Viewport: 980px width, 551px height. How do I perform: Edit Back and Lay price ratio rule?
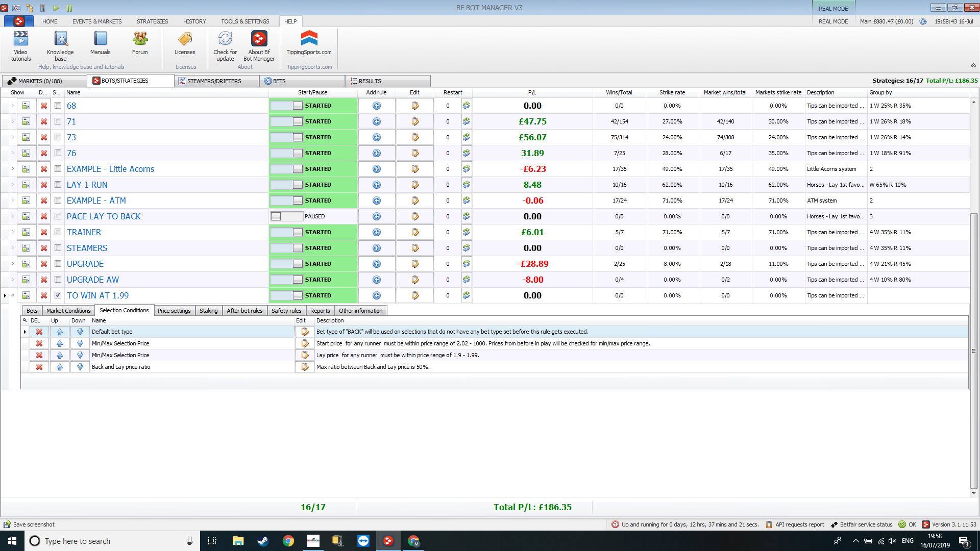[305, 367]
